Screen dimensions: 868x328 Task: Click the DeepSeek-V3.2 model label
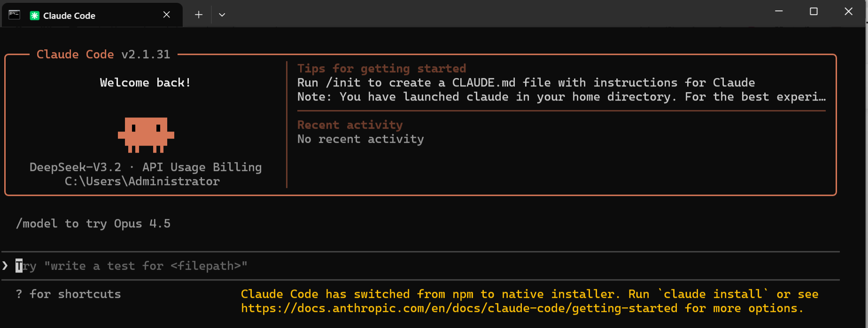(75, 167)
